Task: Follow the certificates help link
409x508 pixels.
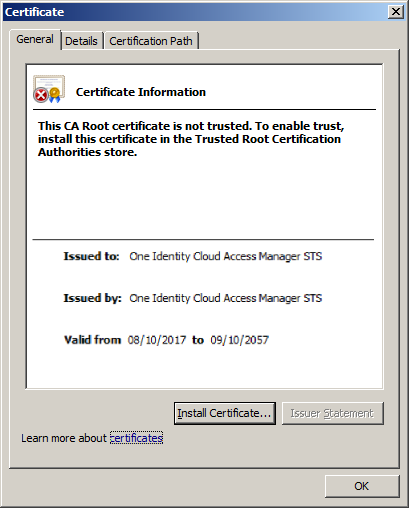Action: [136, 438]
